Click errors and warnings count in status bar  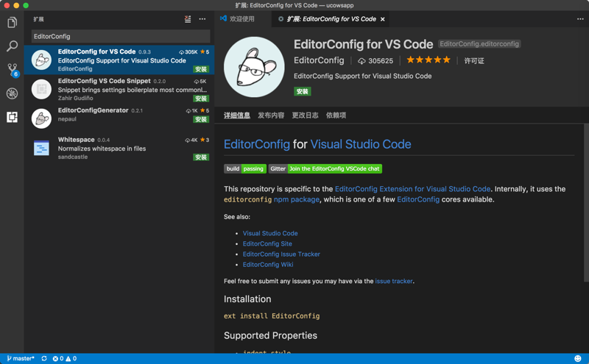click(x=64, y=359)
